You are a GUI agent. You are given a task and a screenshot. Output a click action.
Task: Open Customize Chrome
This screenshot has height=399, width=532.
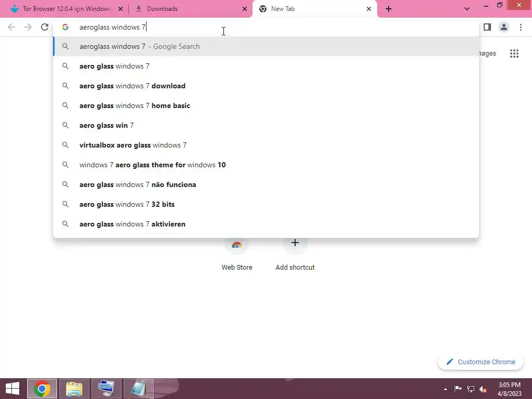[x=481, y=362]
